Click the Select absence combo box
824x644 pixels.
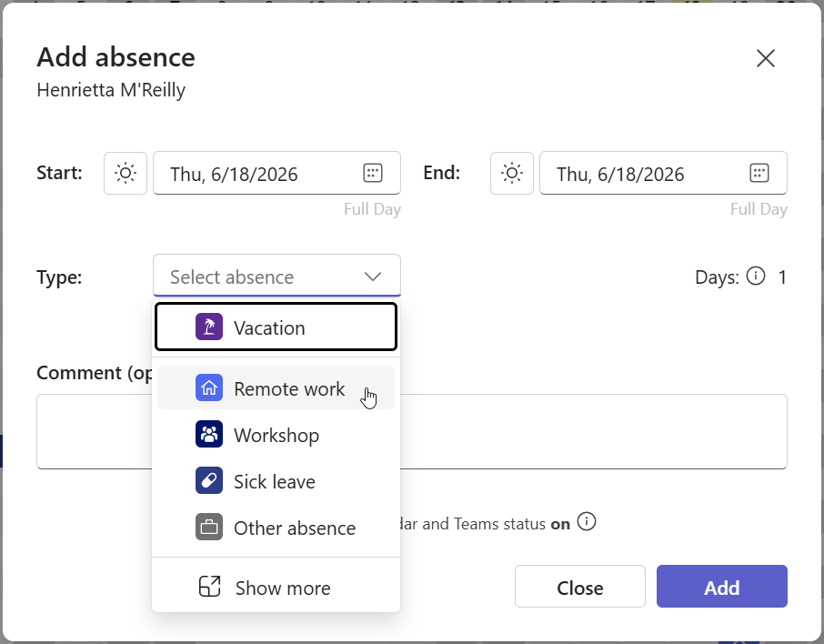(277, 276)
